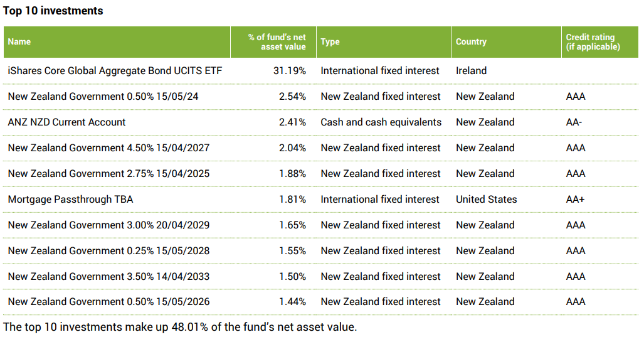Click the 'Ireland' country cell
This screenshot has height=337, width=644.
pyautogui.click(x=471, y=71)
